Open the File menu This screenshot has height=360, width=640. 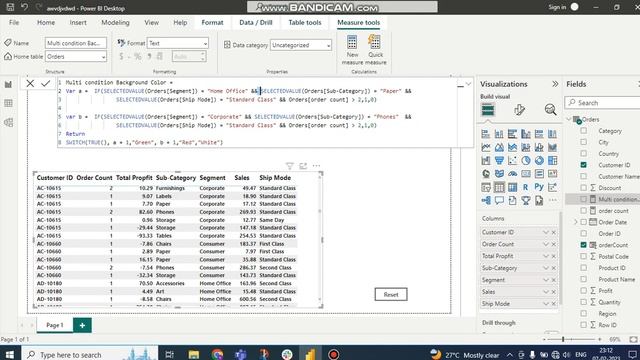coord(14,22)
